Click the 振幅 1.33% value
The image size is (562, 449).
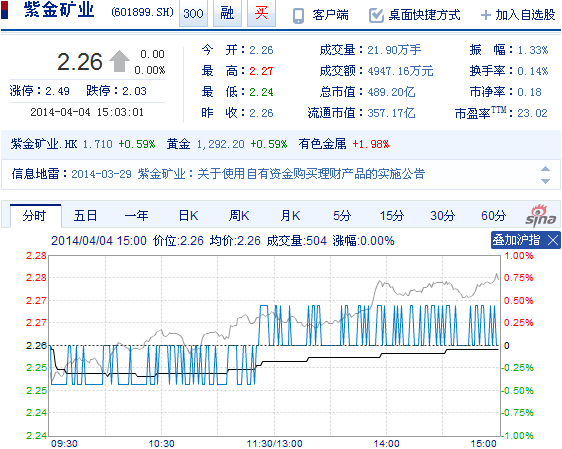pos(533,50)
